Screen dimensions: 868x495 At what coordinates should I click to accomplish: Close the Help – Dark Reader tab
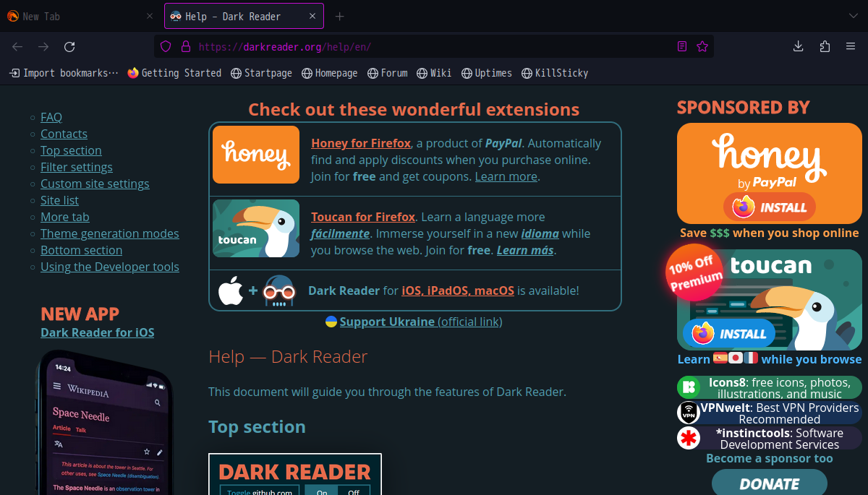[311, 16]
